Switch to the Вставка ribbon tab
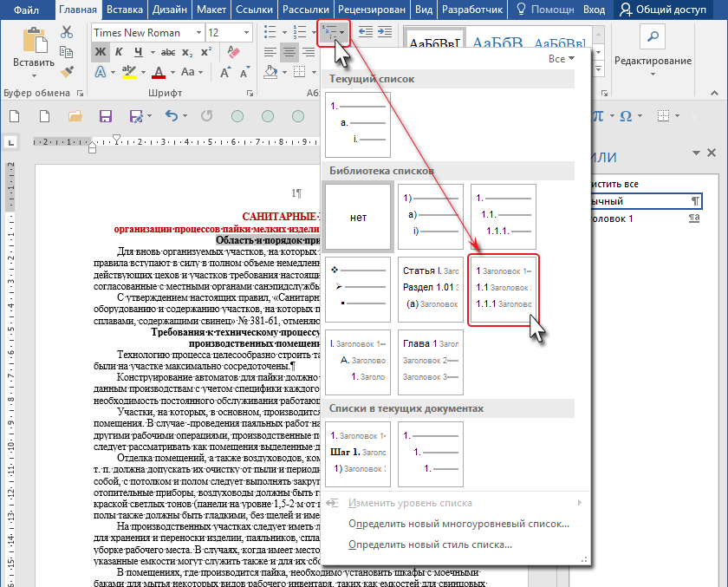 tap(126, 10)
